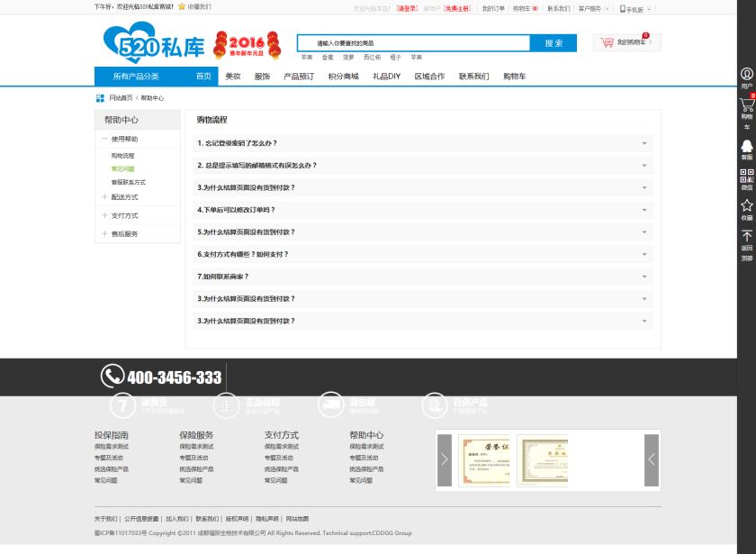Click 常见问题 under the 投保指南 footer column

pos(105,480)
